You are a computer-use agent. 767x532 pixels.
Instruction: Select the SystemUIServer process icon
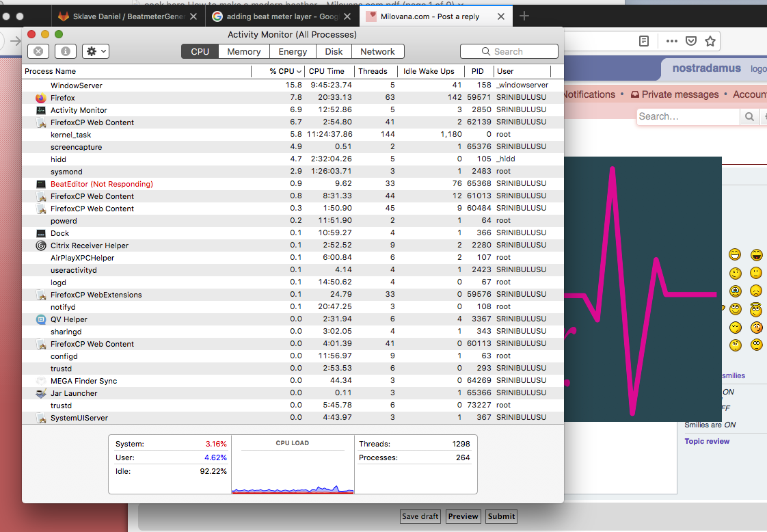[x=41, y=418]
